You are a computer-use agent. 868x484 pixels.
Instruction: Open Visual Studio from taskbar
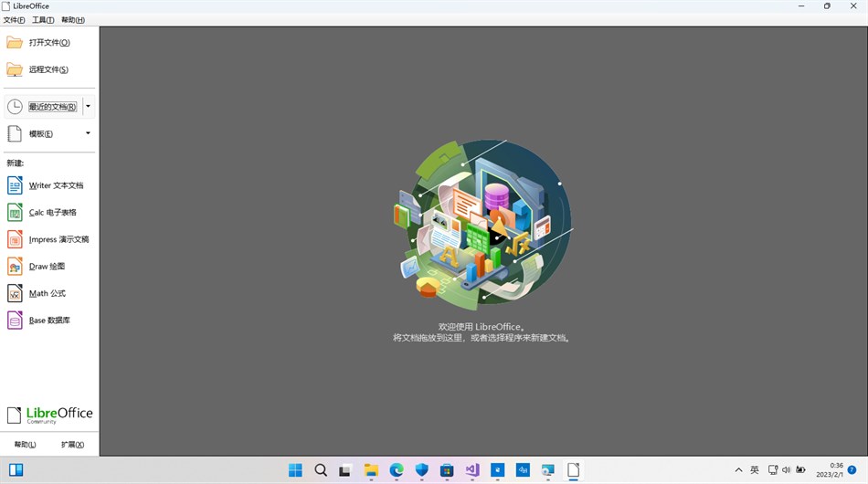472,470
